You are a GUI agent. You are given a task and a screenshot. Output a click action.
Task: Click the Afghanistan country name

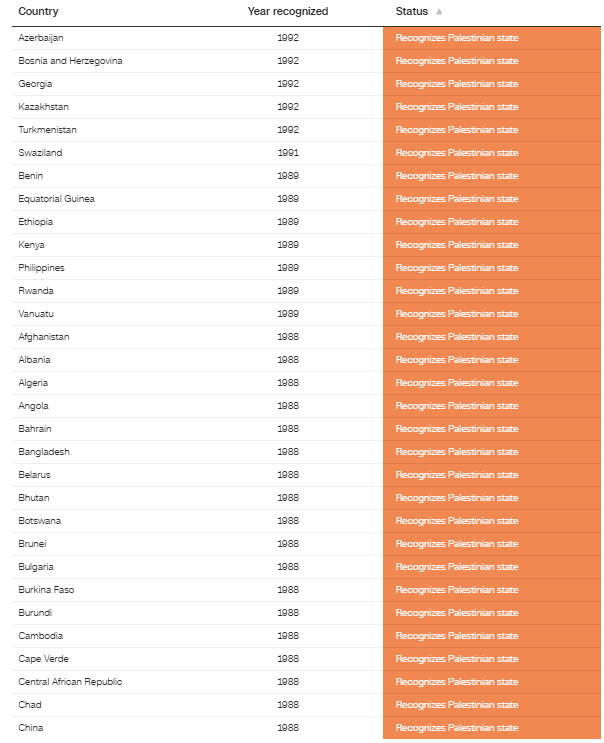44,337
